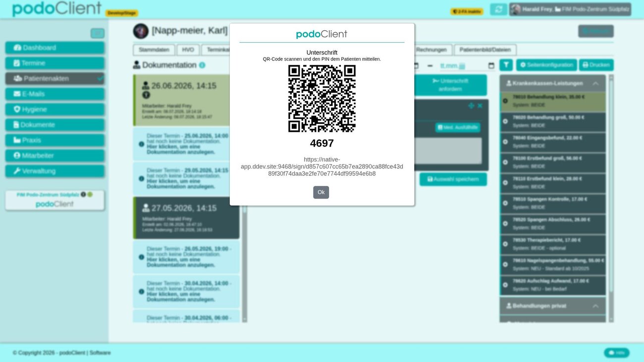Screen dimensions: 644x362
Task: Open the Hilfe help button
Action: click(x=617, y=353)
